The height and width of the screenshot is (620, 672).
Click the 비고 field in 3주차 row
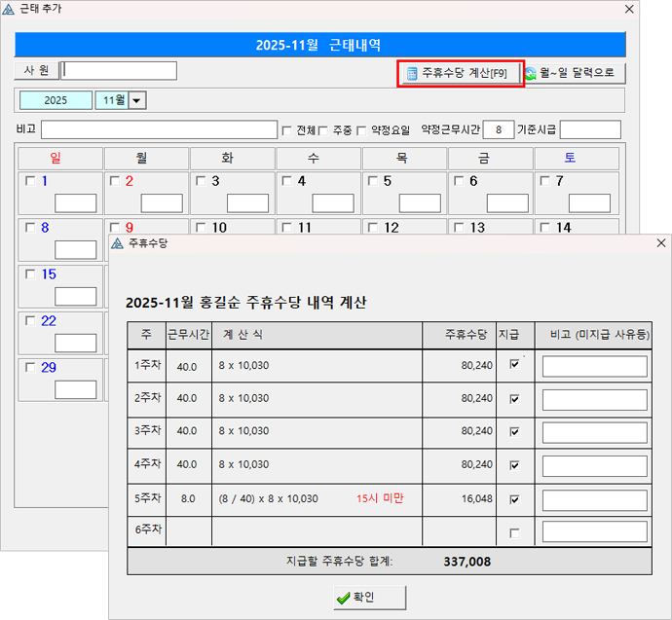[x=595, y=433]
